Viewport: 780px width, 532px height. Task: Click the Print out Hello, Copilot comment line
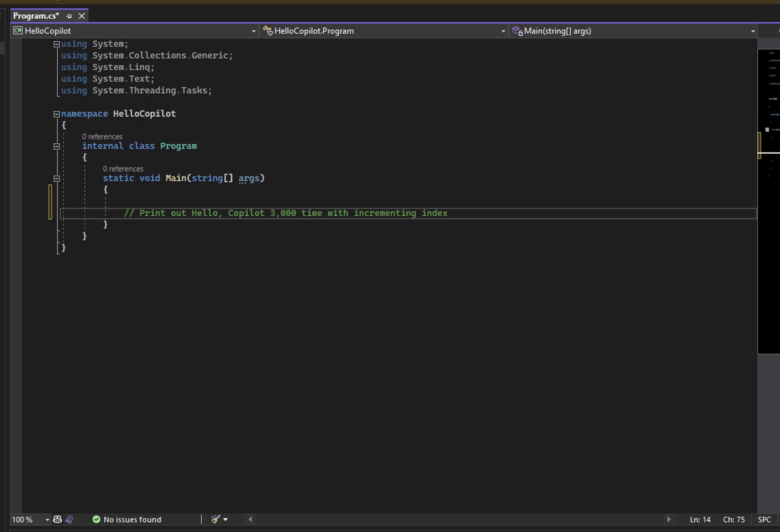[286, 213]
